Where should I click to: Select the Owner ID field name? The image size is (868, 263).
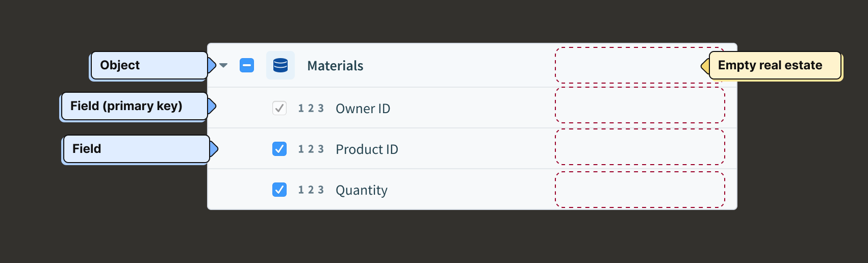point(363,109)
